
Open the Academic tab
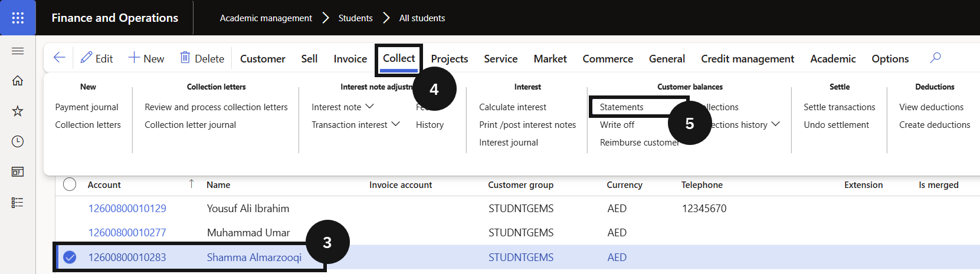tap(832, 59)
